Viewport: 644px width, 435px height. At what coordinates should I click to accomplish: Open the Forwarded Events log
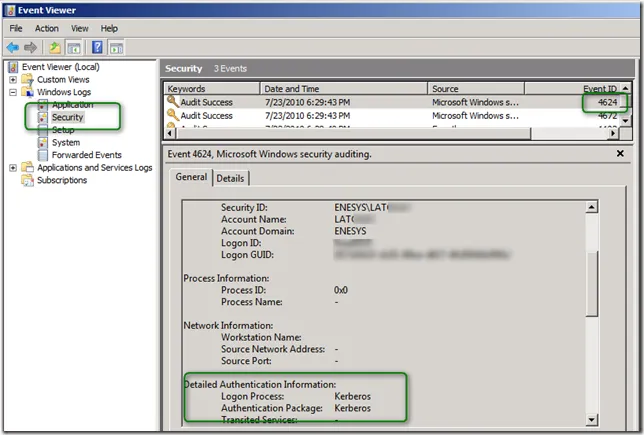(86, 155)
